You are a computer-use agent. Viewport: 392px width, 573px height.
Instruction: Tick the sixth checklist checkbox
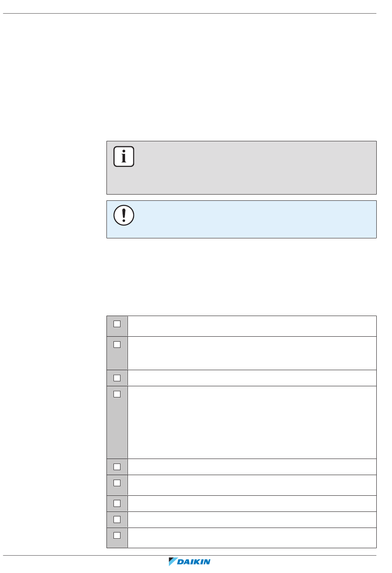click(x=117, y=483)
